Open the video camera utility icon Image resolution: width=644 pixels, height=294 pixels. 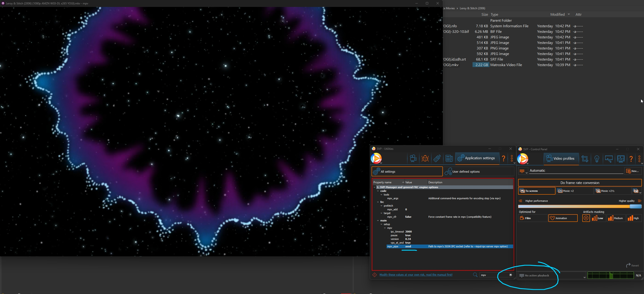point(413,159)
